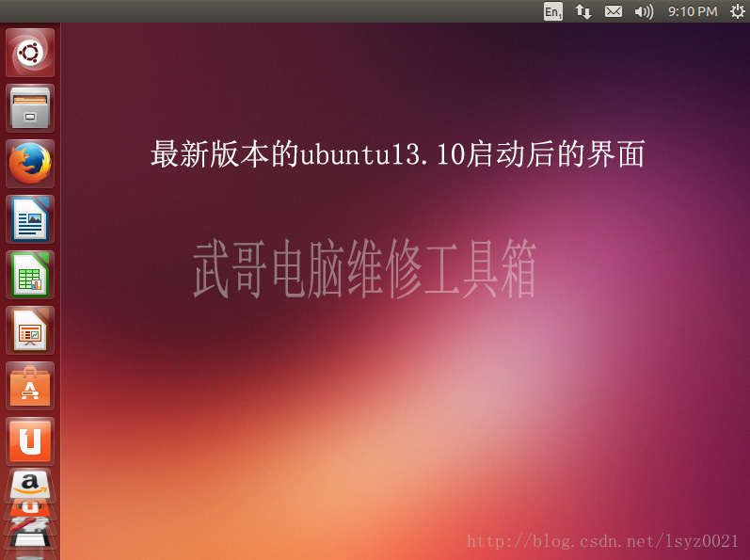The height and width of the screenshot is (560, 750).
Task: Open the network connection indicator
Action: click(583, 11)
